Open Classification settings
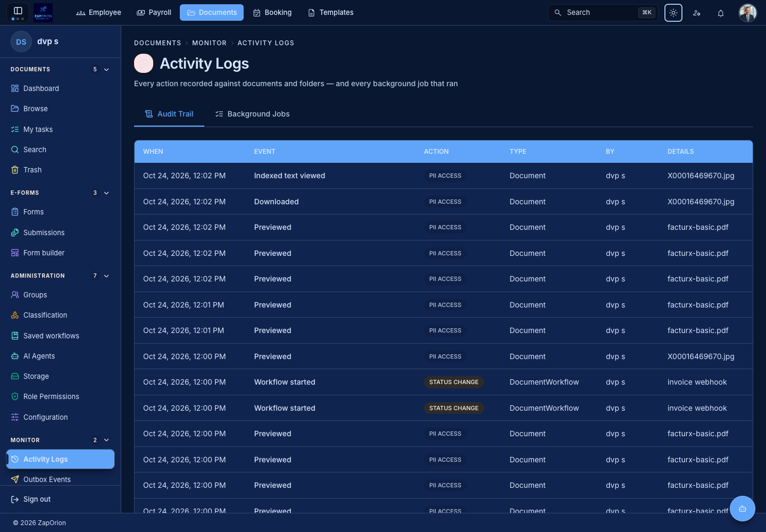 click(60, 315)
